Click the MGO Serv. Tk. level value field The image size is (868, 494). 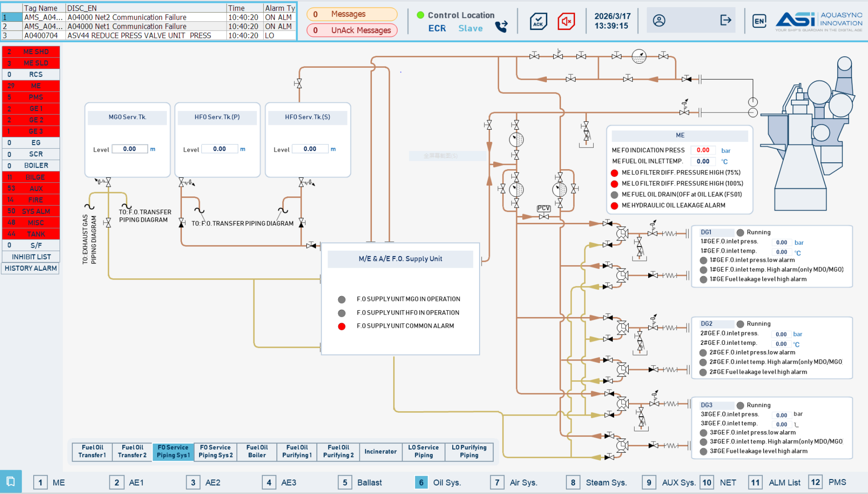click(x=129, y=149)
